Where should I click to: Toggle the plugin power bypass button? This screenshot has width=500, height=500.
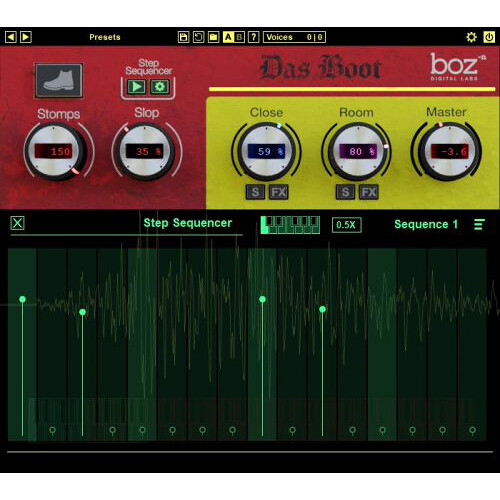pyautogui.click(x=489, y=37)
